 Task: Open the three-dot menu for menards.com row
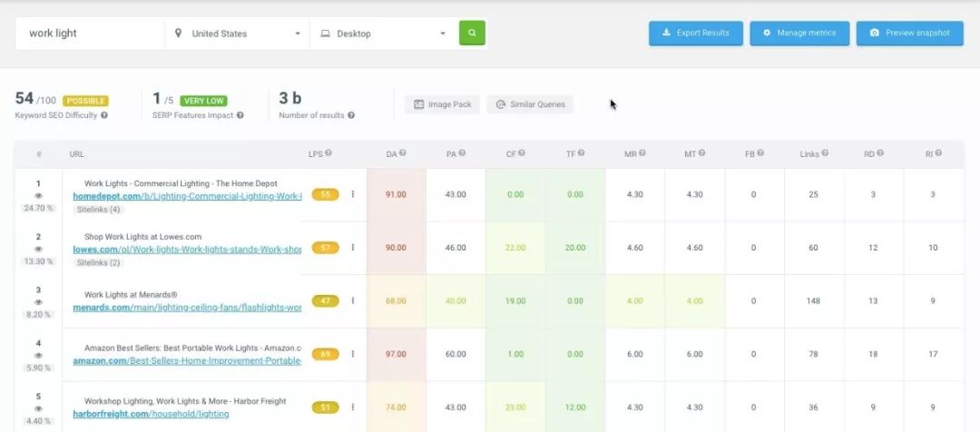pos(352,300)
